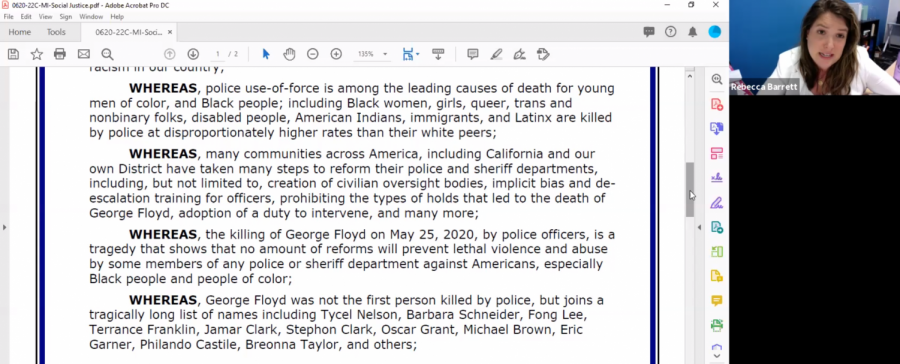Open the purple signature pen tool in right pane

click(x=716, y=202)
